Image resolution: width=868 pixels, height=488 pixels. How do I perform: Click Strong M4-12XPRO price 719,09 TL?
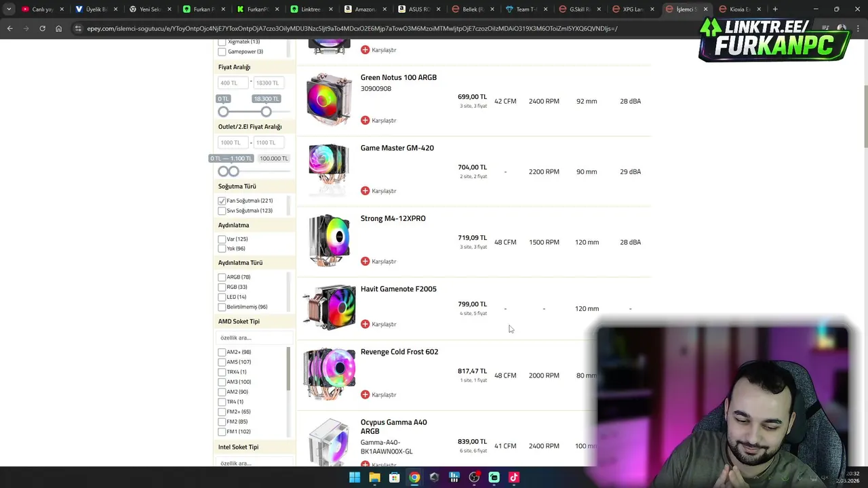coord(472,238)
